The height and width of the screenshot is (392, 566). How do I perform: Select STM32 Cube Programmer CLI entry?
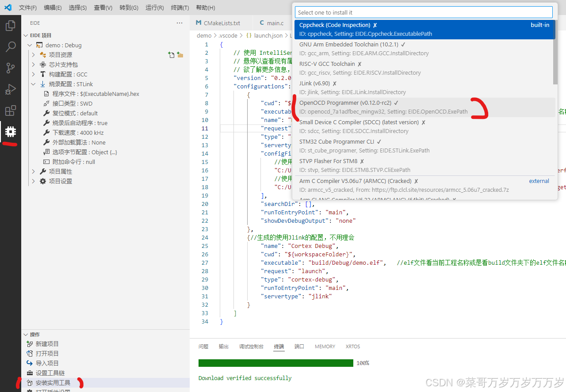click(424, 146)
